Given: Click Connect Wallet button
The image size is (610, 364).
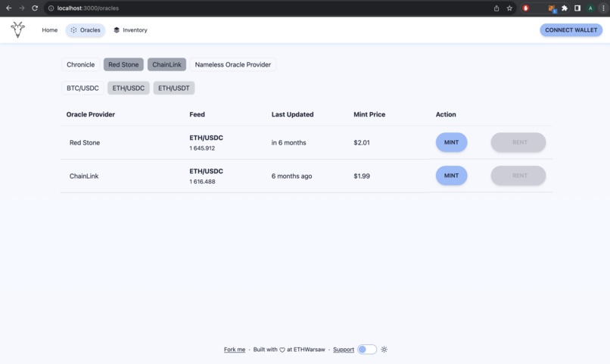Looking at the screenshot, I should pyautogui.click(x=571, y=30).
